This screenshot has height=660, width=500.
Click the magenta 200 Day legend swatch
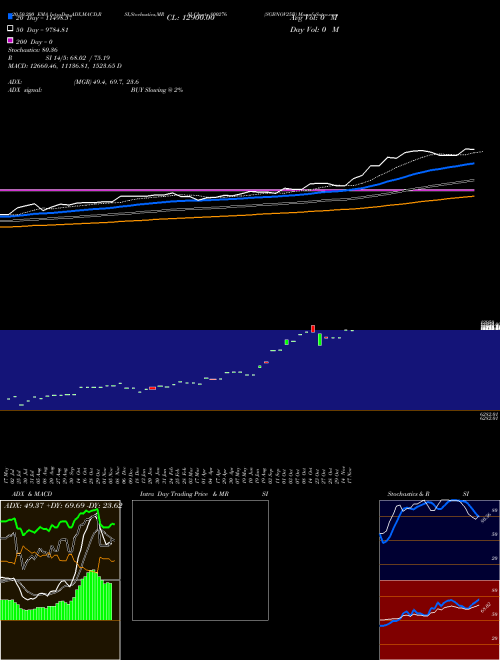point(10,40)
